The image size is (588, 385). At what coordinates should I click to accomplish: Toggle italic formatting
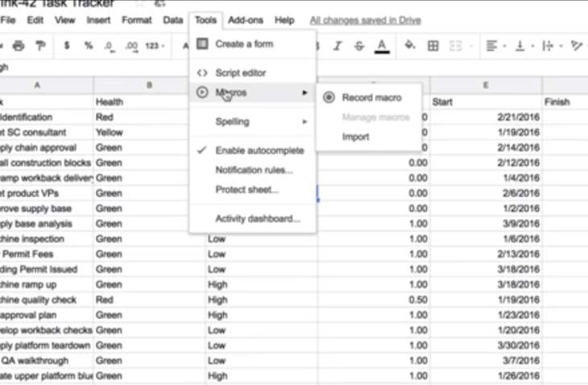click(x=337, y=46)
